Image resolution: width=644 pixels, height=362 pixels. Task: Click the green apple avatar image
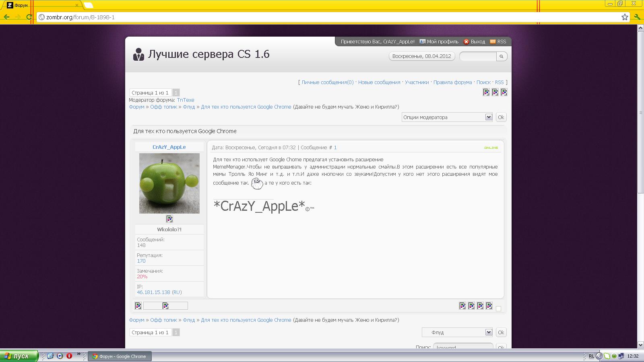point(169,183)
